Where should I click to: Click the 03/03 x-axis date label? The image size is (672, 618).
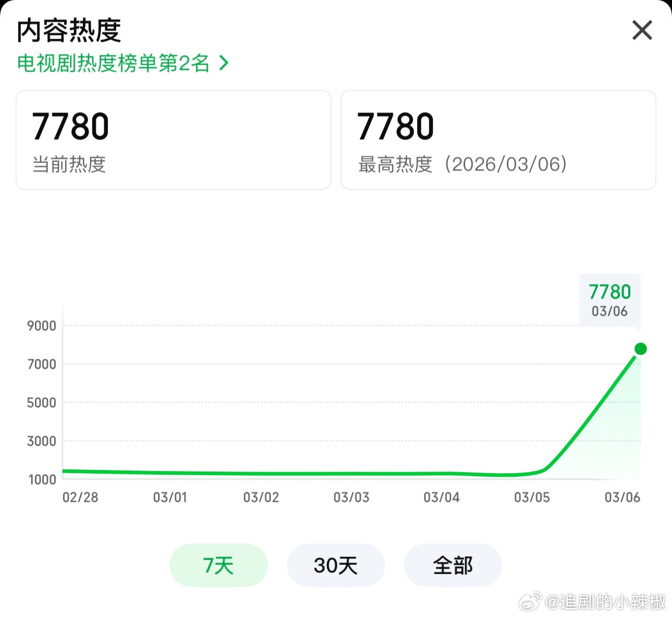coord(351,497)
